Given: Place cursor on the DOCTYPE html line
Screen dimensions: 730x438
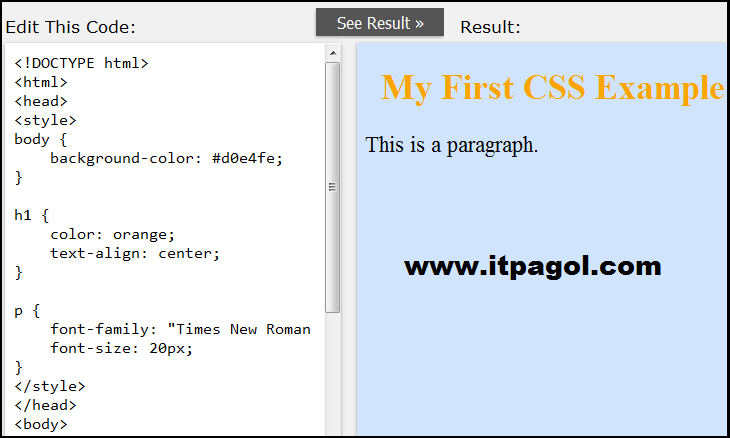Looking at the screenshot, I should coord(81,63).
